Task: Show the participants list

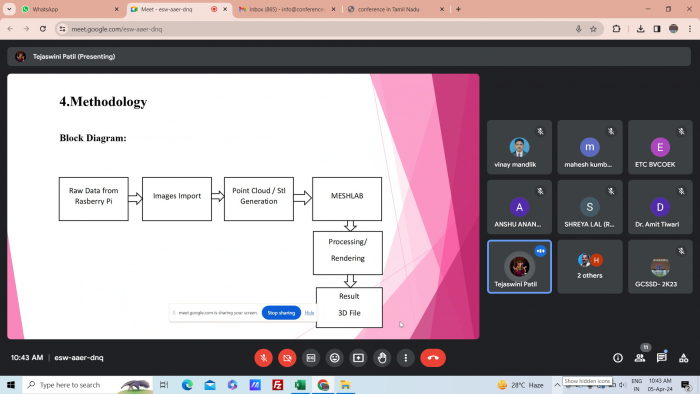Action: 640,358
